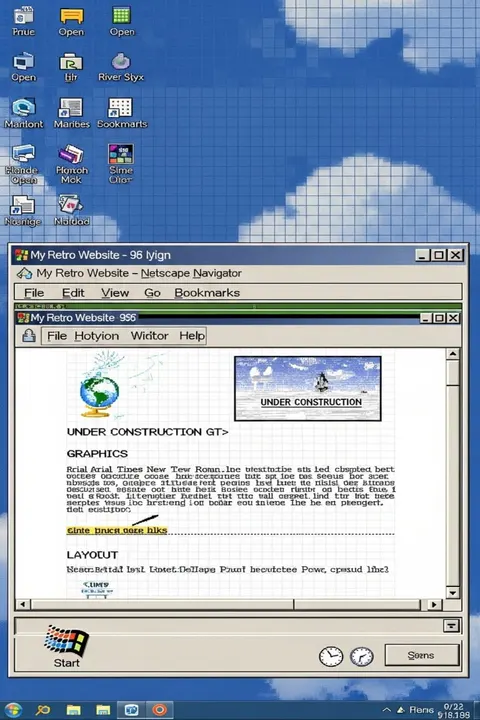Click the dropdown arrow on the status field
Image resolution: width=480 pixels, height=720 pixels.
click(x=451, y=625)
